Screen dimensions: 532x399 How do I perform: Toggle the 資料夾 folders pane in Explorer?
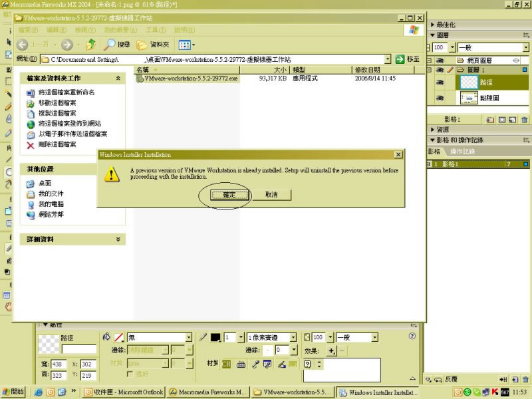click(153, 45)
